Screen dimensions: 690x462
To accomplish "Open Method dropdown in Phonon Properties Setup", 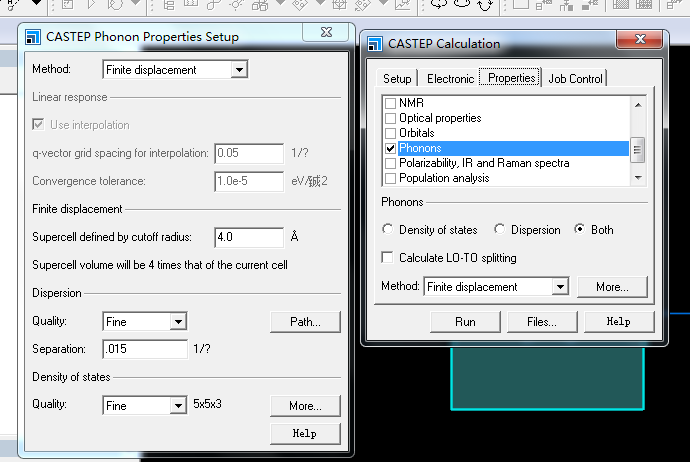I will click(239, 70).
